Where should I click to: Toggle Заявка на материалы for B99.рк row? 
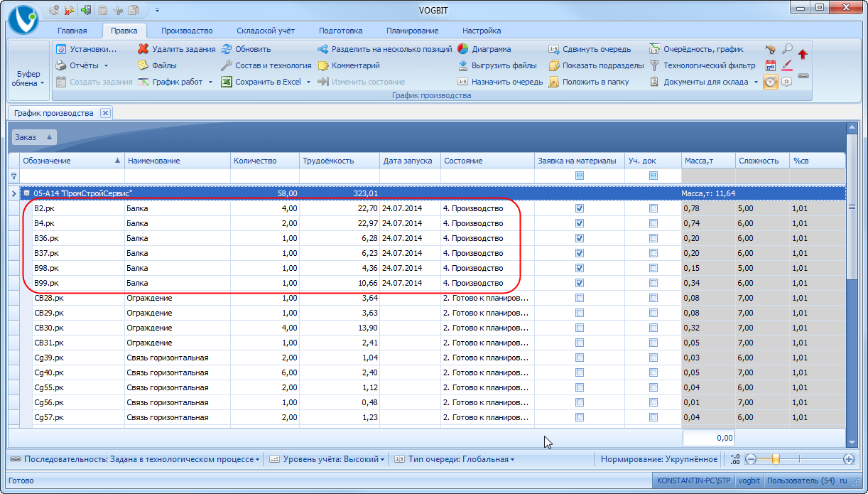click(x=580, y=283)
